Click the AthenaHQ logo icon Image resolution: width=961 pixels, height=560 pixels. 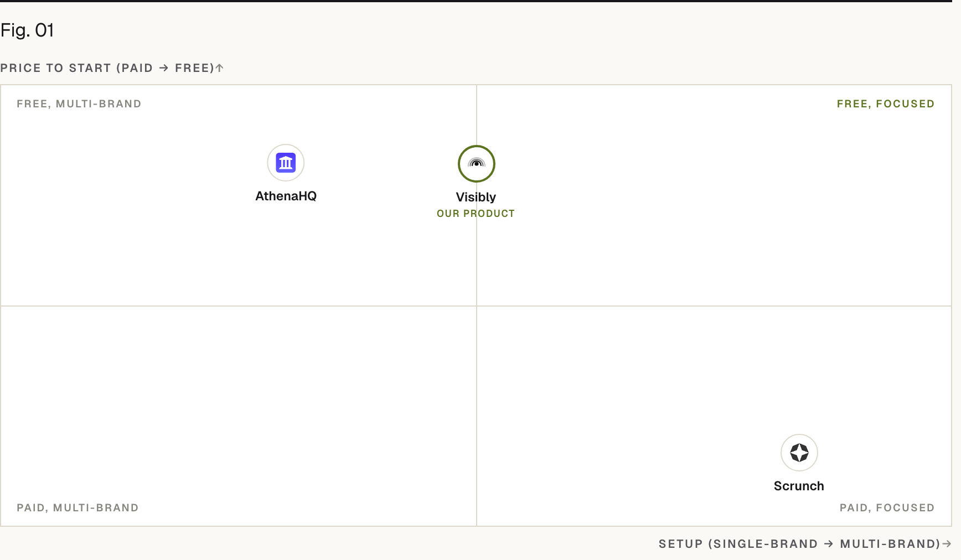tap(286, 163)
